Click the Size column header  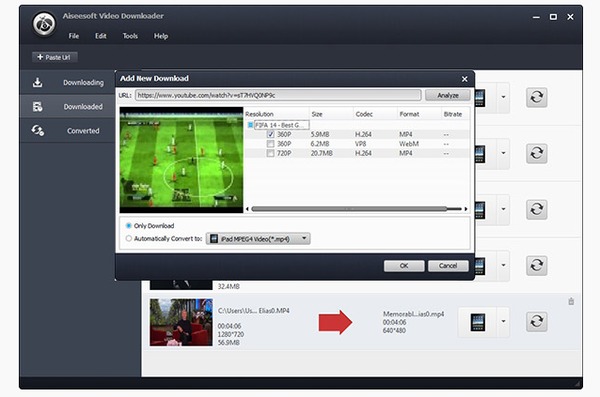click(331, 114)
